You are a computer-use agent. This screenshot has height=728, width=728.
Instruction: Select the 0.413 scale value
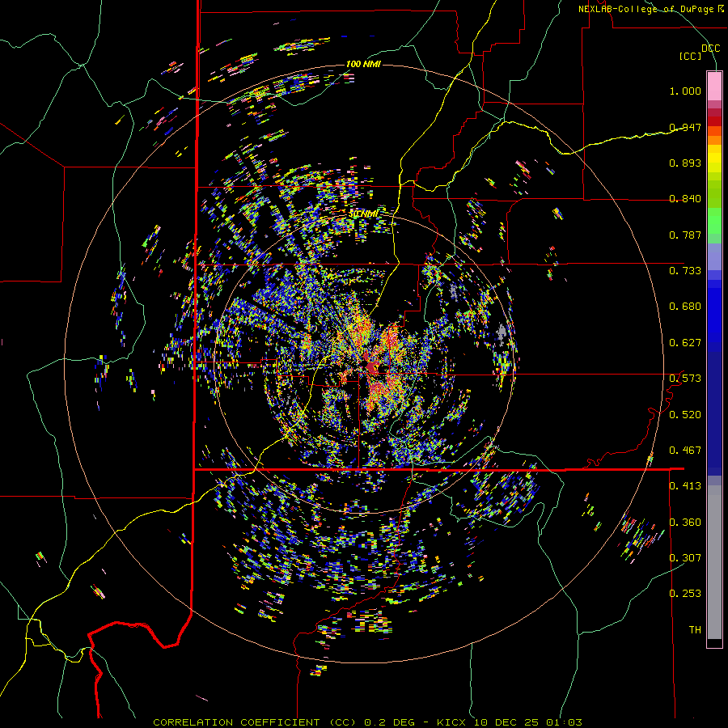tap(685, 486)
